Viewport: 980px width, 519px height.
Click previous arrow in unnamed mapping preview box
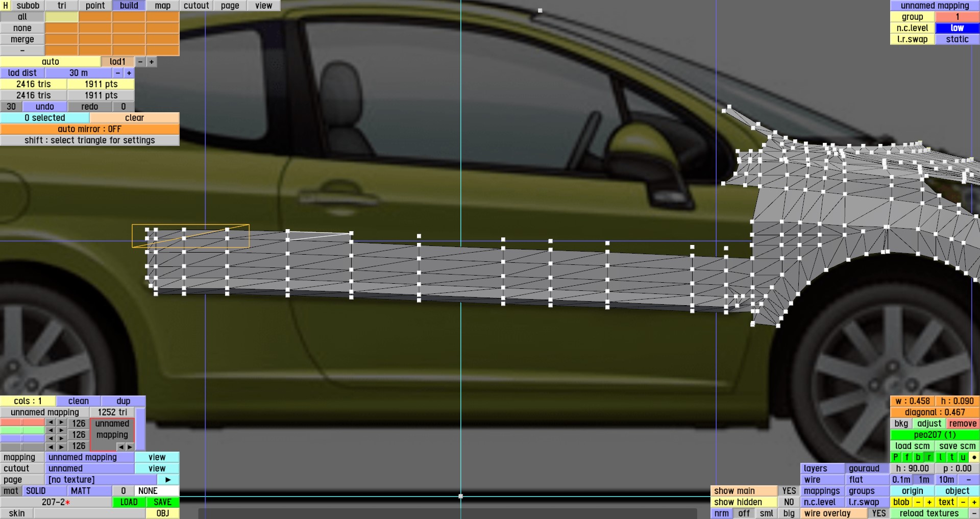click(x=121, y=447)
